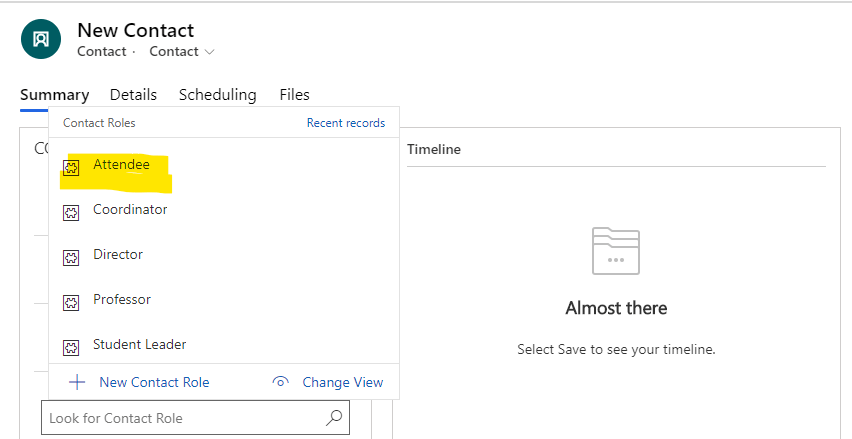Click the contact avatar icon in header
The image size is (852, 439).
coord(41,39)
